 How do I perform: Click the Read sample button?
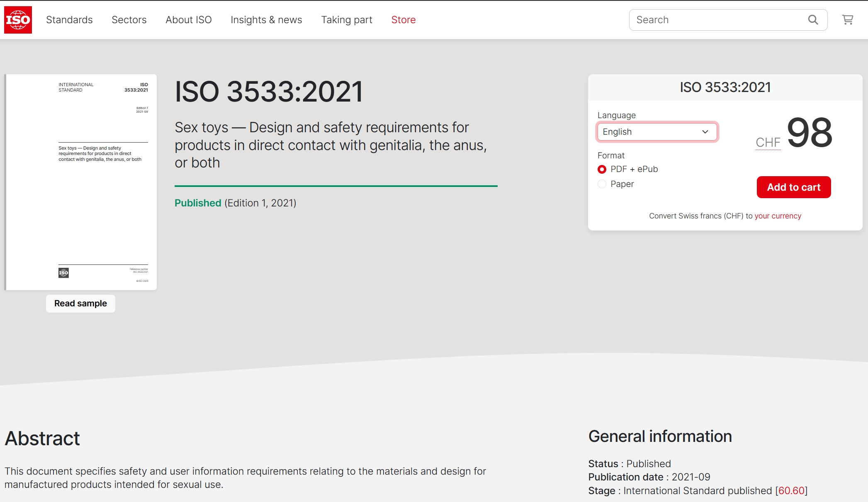pyautogui.click(x=80, y=303)
